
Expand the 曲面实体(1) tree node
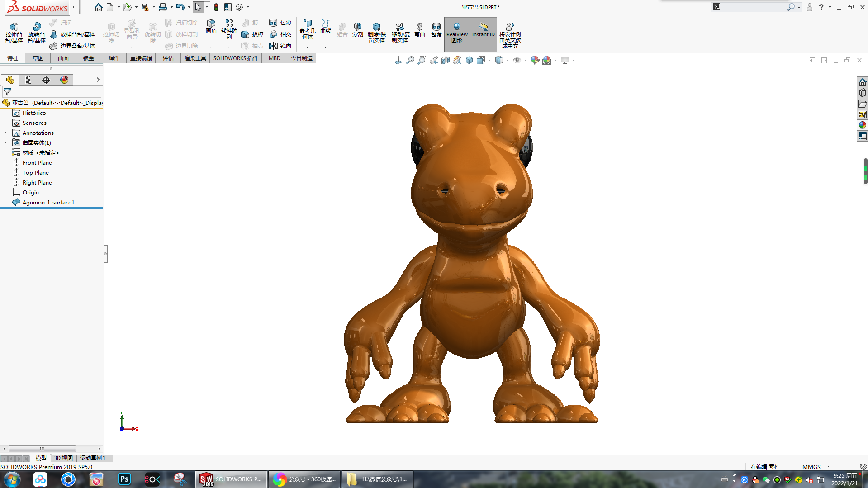(5, 142)
